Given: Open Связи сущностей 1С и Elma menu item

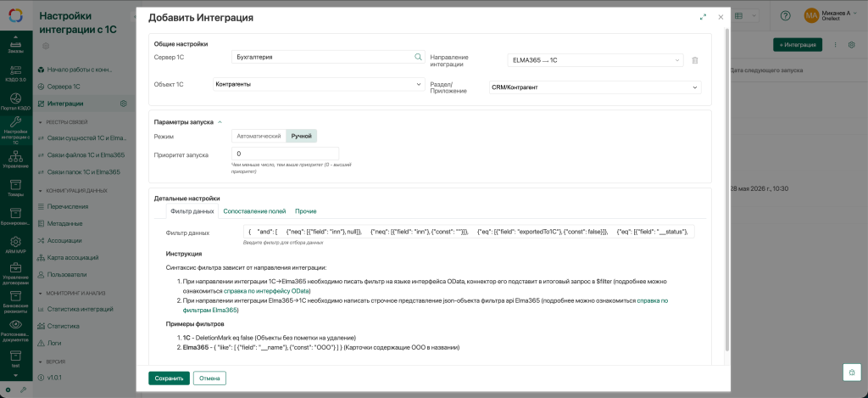Looking at the screenshot, I should tap(84, 138).
